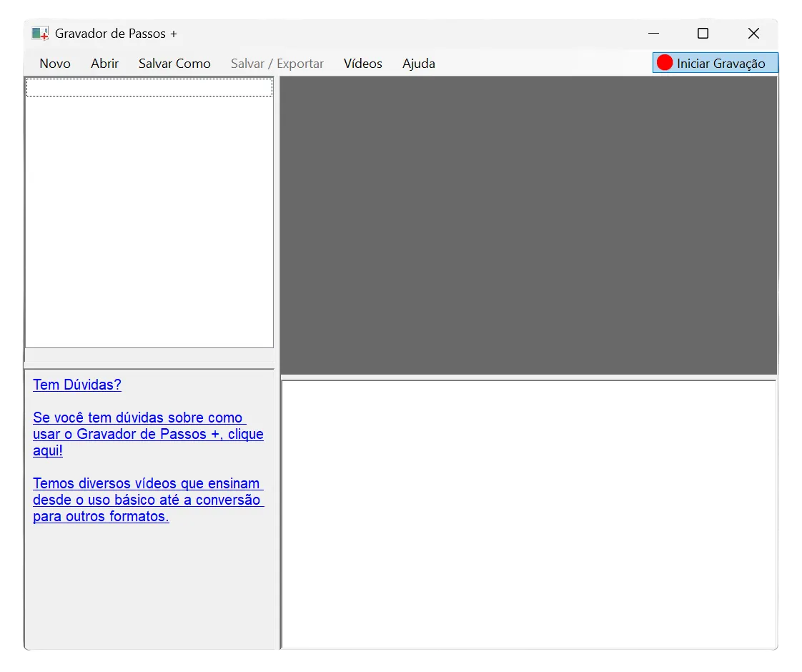Click the red record circle icon
The width and height of the screenshot is (802, 672).
pos(665,63)
